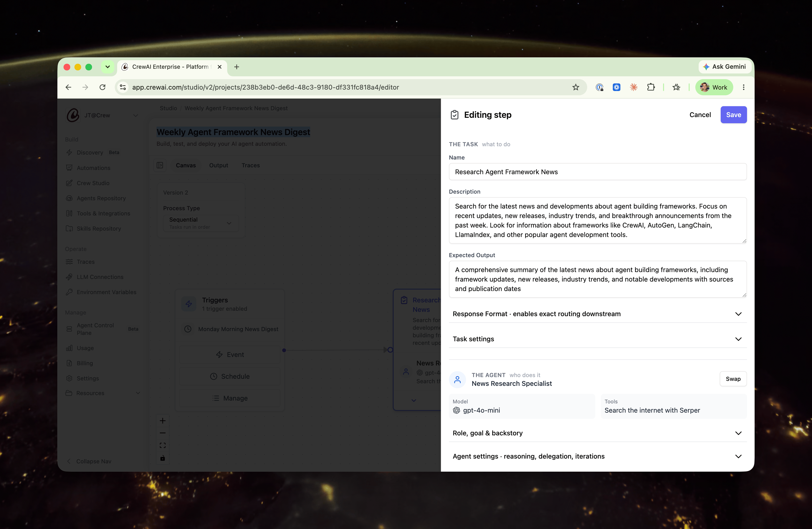Expand Task settings
Viewport: 812px width, 529px height.
[x=598, y=339]
